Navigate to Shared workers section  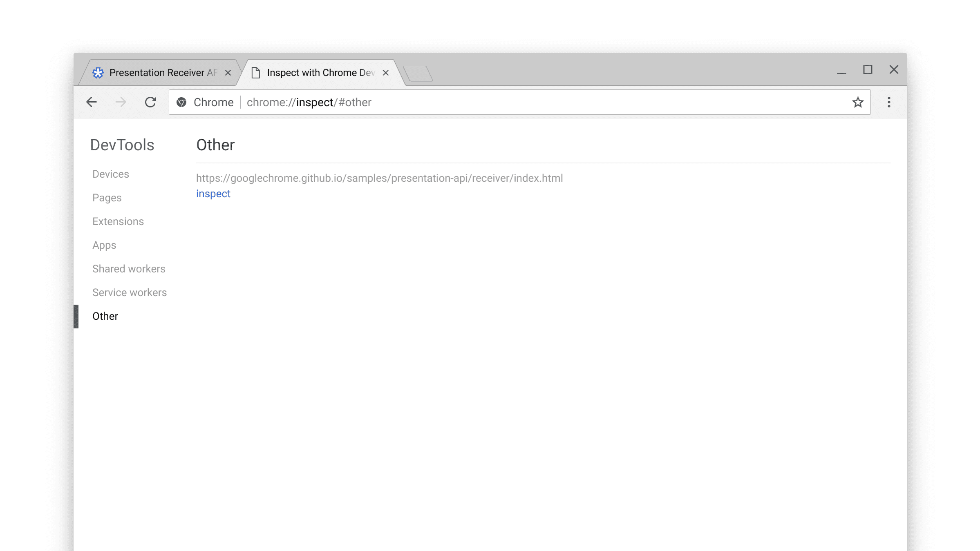pos(129,268)
